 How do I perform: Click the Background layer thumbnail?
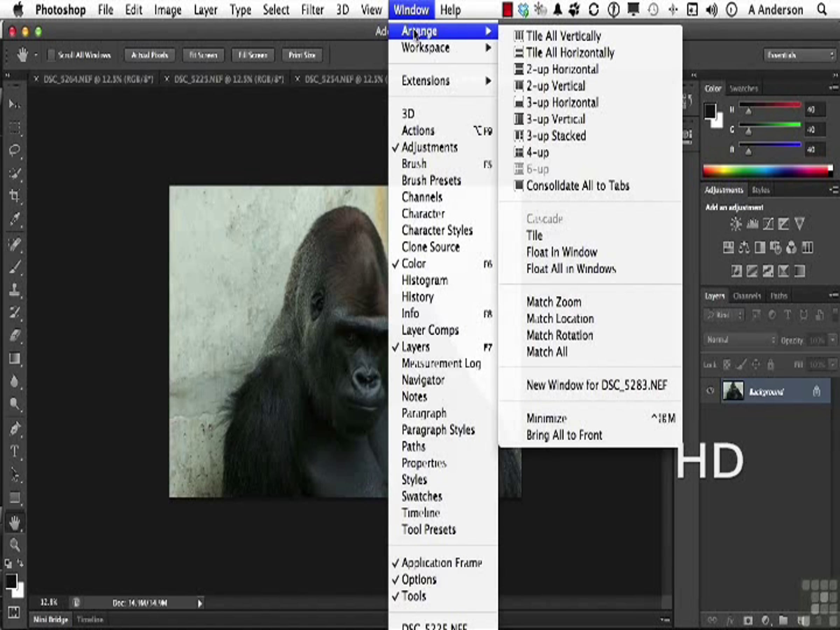coord(733,391)
